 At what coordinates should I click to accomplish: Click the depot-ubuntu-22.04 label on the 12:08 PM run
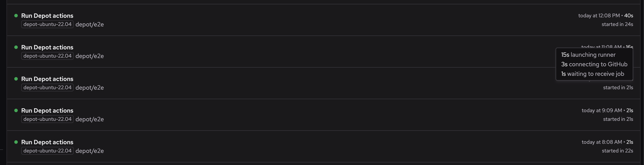click(47, 24)
